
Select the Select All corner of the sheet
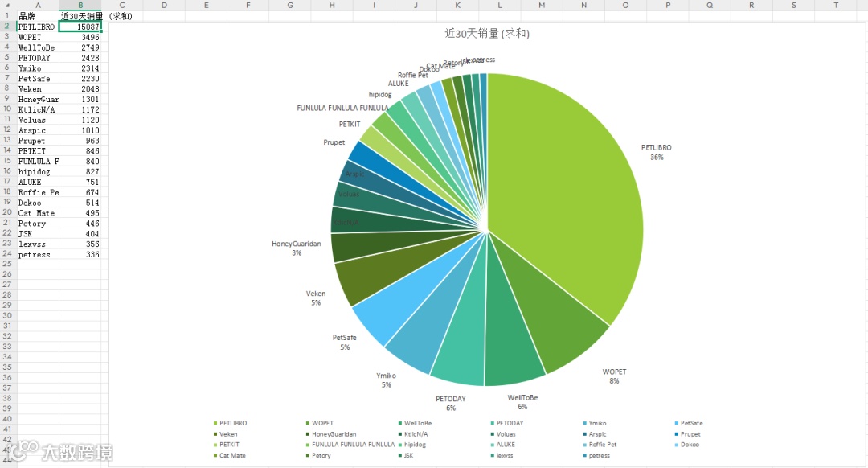(8, 5)
